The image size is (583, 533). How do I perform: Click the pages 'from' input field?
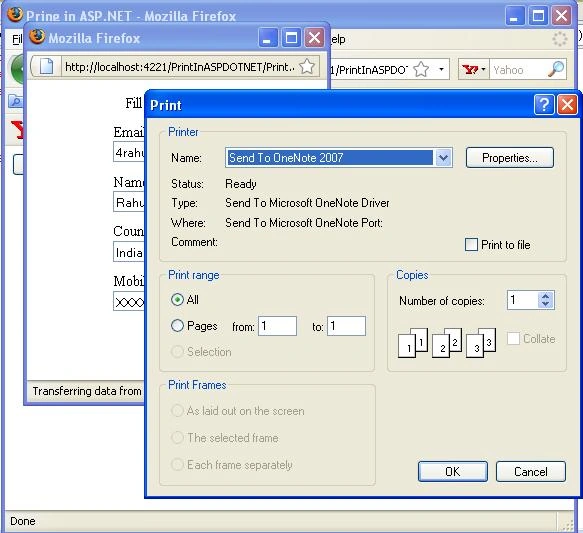[x=277, y=326]
